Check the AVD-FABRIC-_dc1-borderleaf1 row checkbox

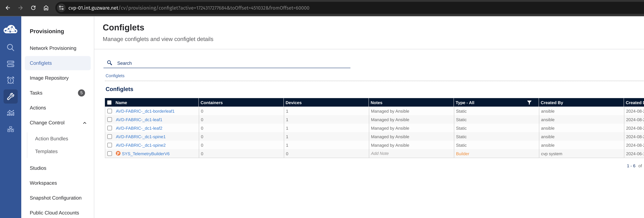coord(109,111)
